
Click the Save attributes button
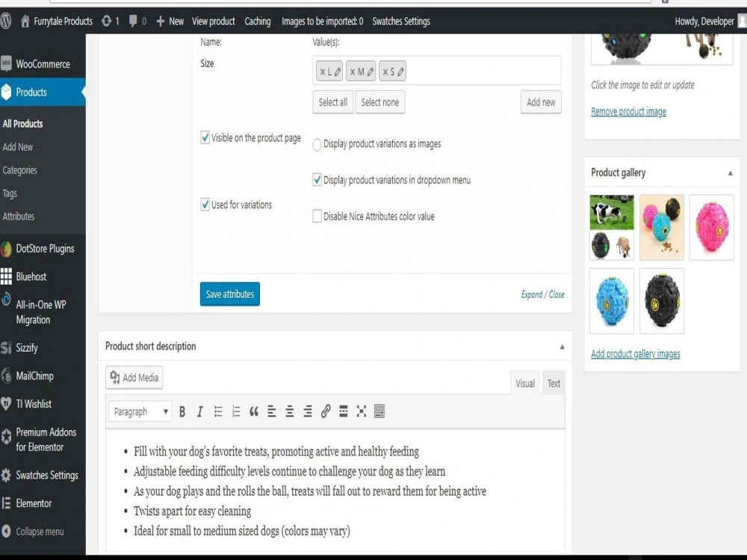[229, 294]
